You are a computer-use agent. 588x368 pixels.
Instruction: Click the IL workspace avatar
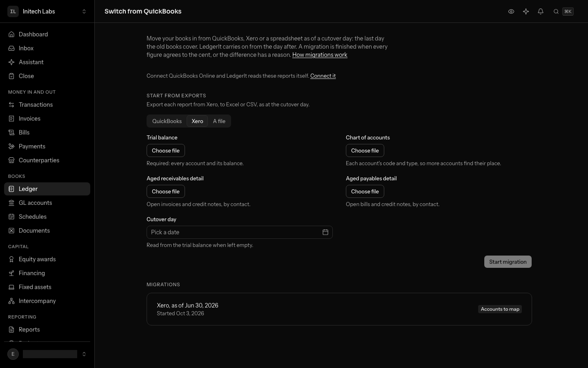pos(13,11)
